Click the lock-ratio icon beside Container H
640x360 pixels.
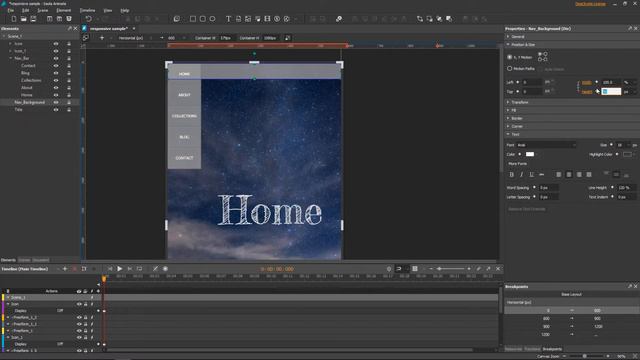click(x=287, y=38)
